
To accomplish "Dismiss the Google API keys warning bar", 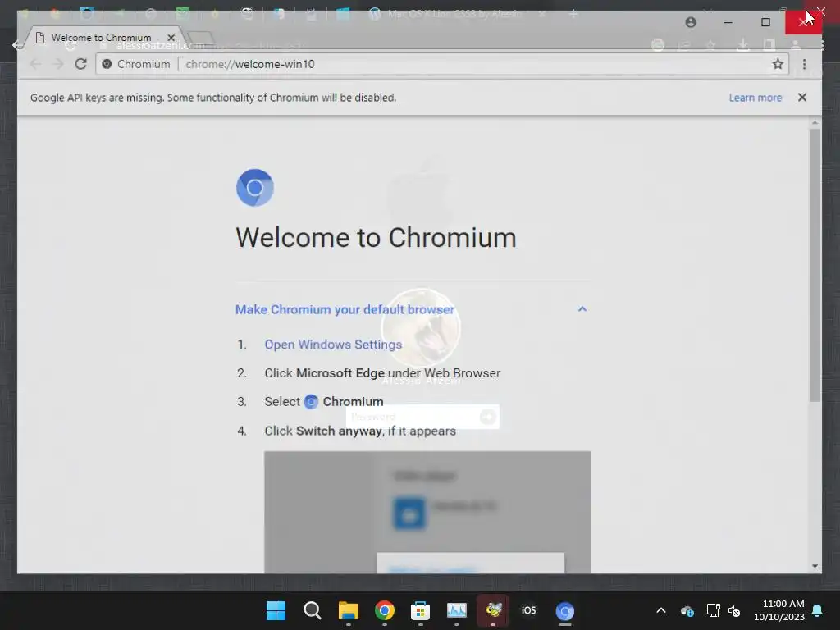I will [x=802, y=98].
